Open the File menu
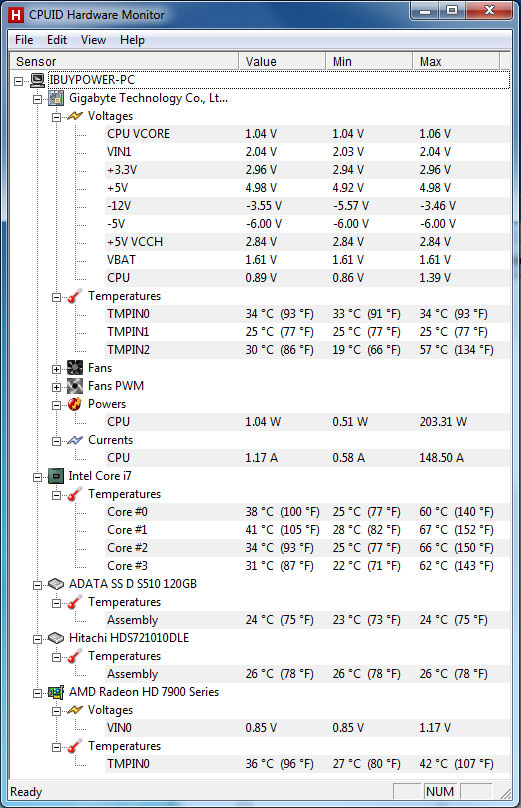521x808 pixels. (x=24, y=40)
